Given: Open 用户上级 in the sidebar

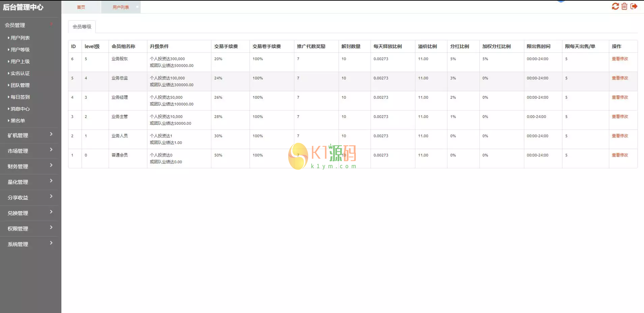Looking at the screenshot, I should [20, 62].
